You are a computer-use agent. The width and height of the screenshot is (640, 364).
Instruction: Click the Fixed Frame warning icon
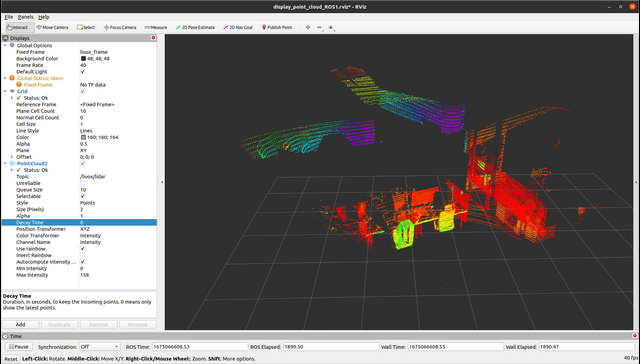coord(19,84)
